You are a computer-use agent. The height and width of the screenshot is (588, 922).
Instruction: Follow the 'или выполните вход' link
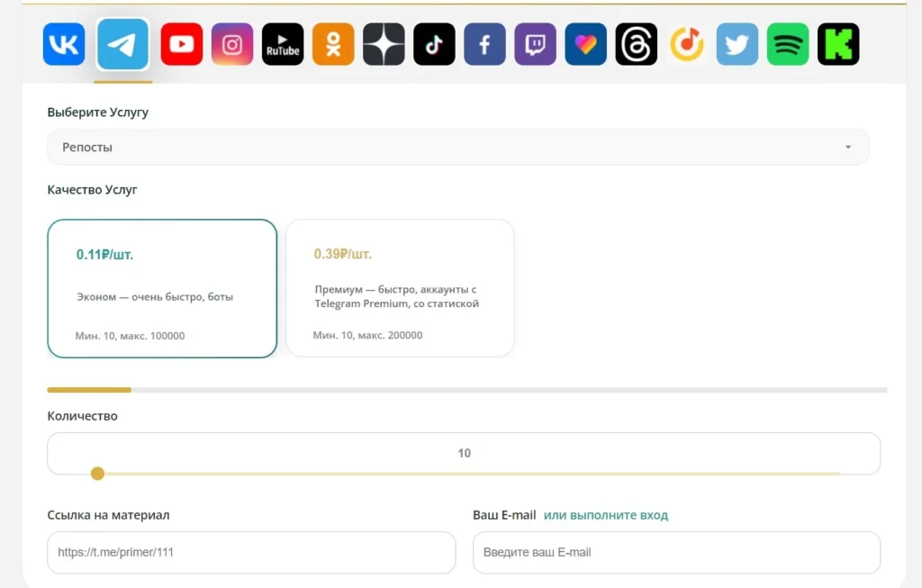pos(606,515)
